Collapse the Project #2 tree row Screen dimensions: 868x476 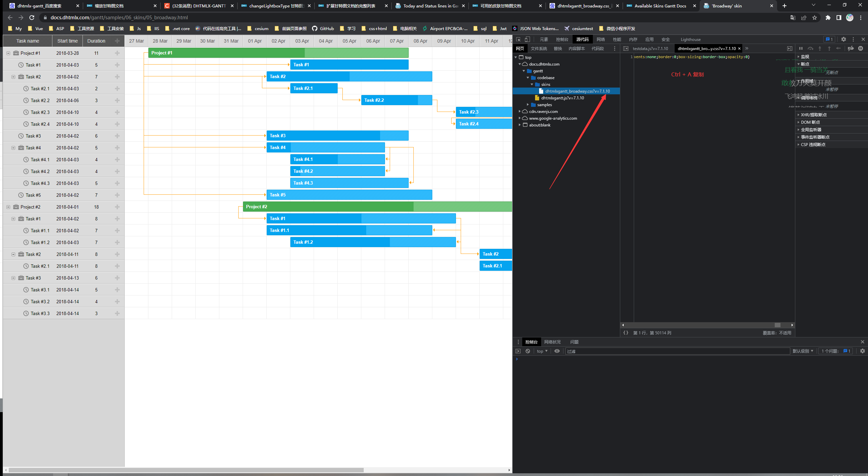8,207
